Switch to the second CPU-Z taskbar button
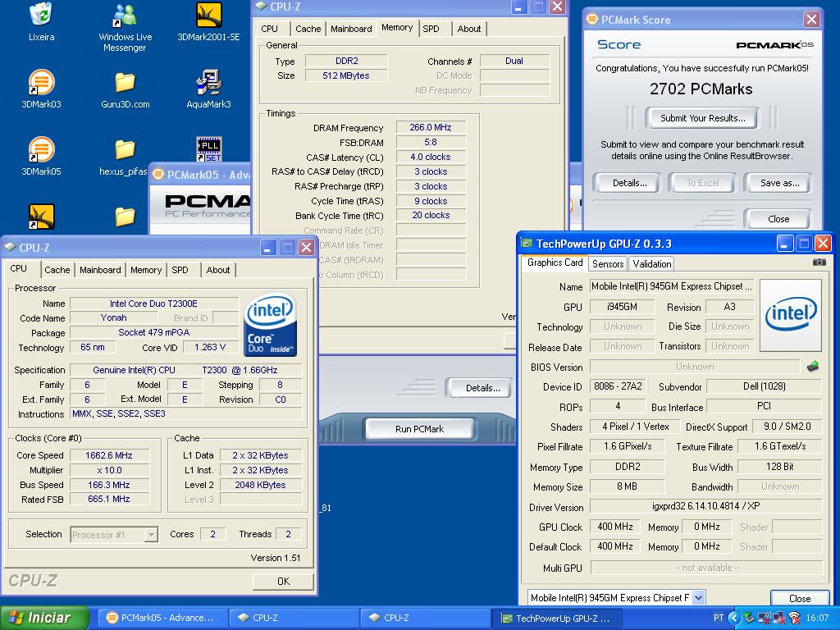The height and width of the screenshot is (630, 840). coord(426,618)
